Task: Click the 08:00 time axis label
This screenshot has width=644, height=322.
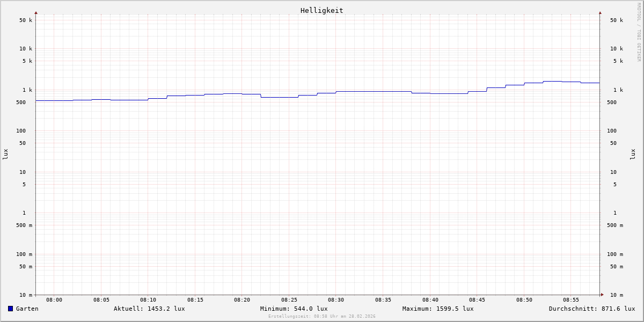Action: pos(54,300)
